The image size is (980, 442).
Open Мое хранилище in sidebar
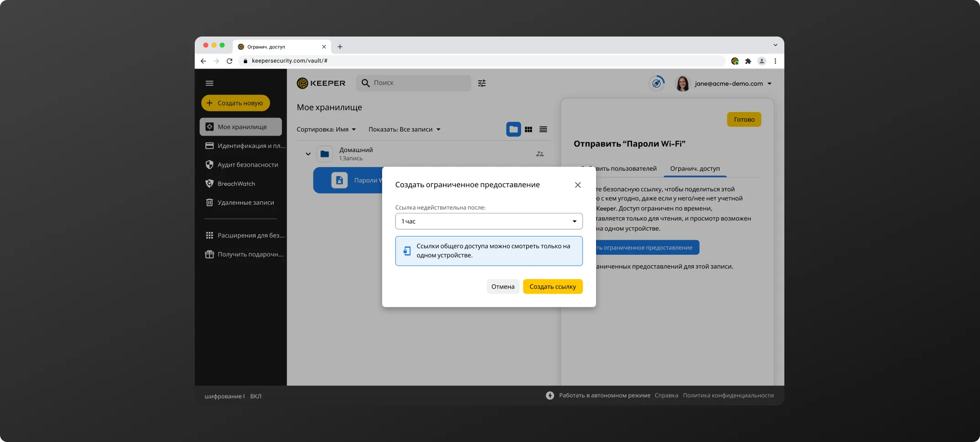click(x=241, y=127)
